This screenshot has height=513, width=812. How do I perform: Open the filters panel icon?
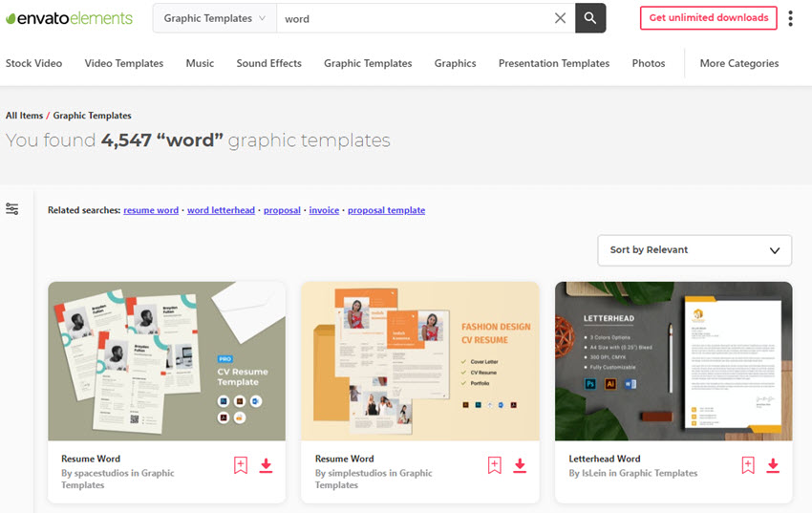click(x=11, y=208)
